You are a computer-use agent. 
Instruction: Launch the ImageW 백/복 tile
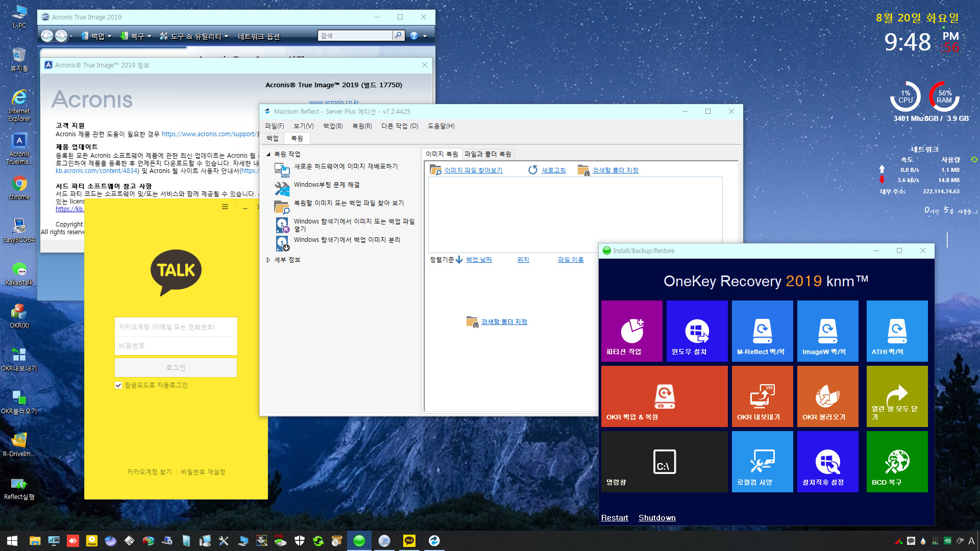click(x=827, y=331)
